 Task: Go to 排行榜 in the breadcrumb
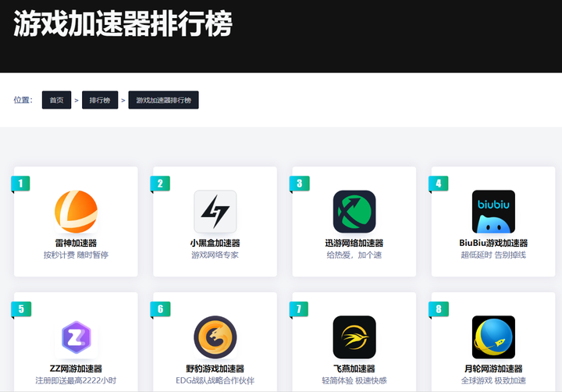(100, 100)
